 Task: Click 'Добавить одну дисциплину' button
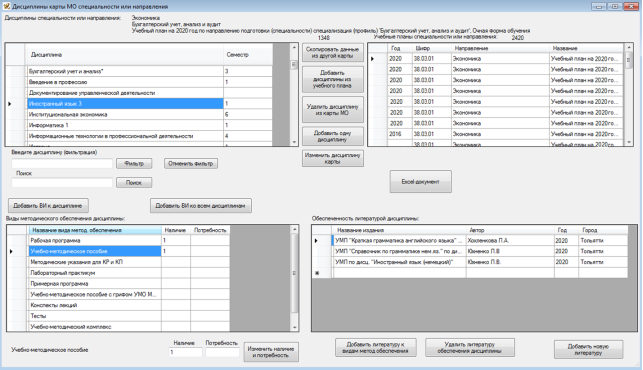(333, 136)
